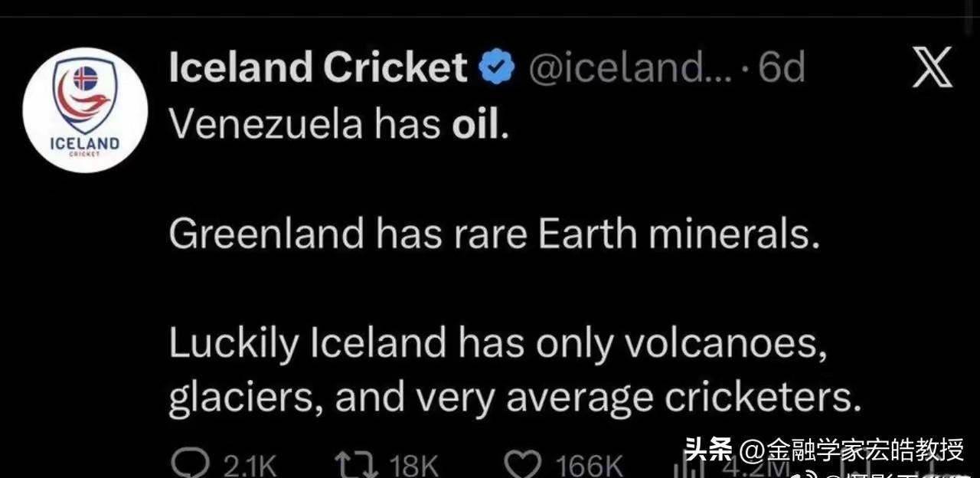Open the @iceland... account handle
The image size is (980, 478).
click(x=620, y=69)
